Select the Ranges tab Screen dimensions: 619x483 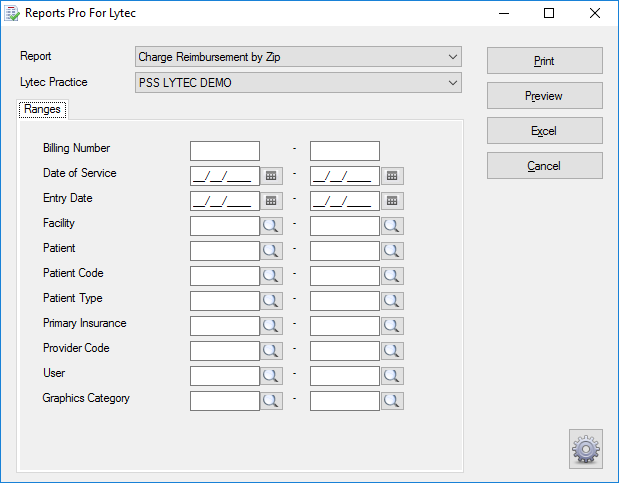click(42, 109)
